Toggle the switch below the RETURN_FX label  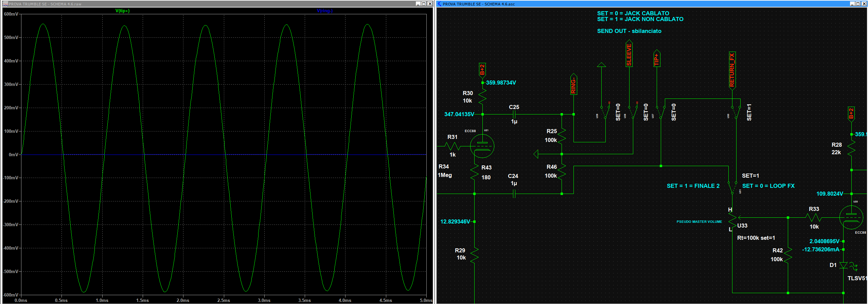click(x=736, y=112)
